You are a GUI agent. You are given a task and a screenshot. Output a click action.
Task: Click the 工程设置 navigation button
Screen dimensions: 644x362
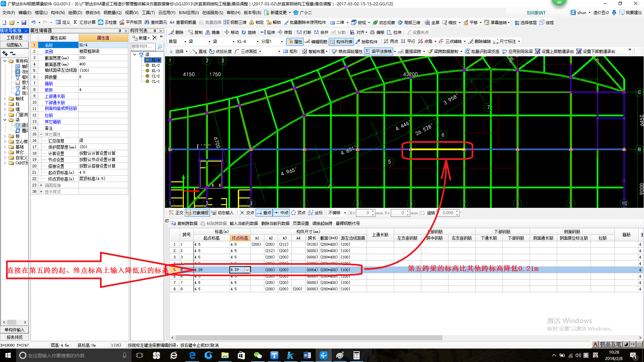tap(14, 38)
